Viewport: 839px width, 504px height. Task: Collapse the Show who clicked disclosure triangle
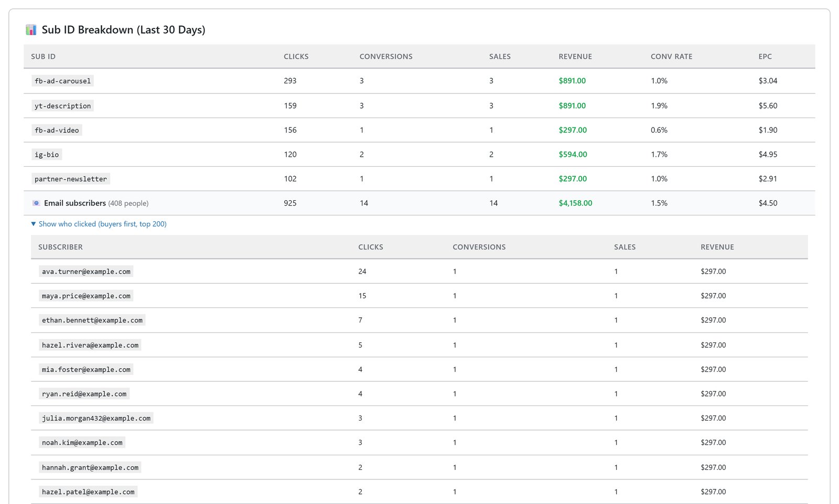pyautogui.click(x=34, y=224)
